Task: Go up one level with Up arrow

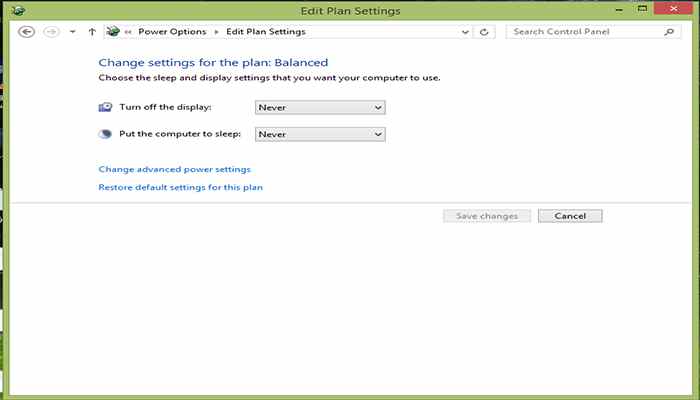Action: pyautogui.click(x=92, y=32)
